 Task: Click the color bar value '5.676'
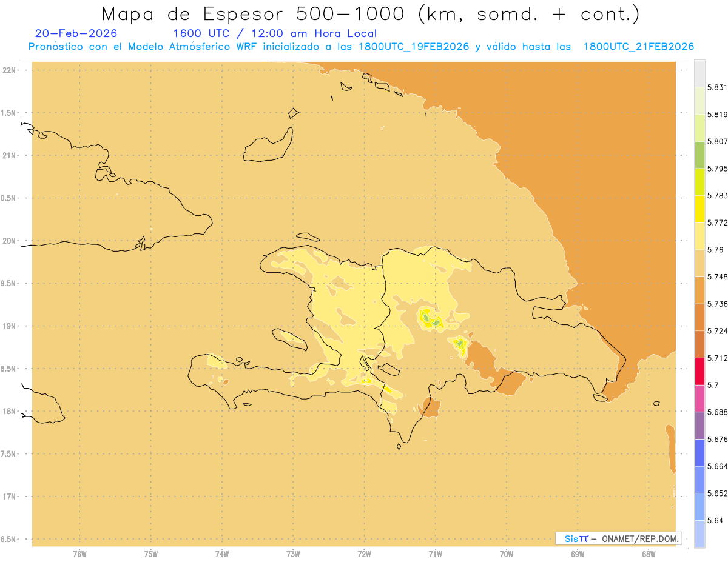(x=718, y=440)
